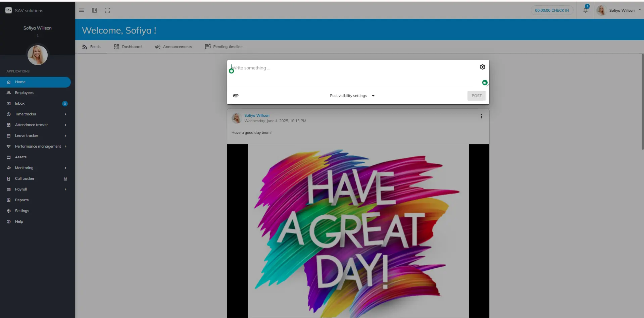Open the Pending timeline tab

pyautogui.click(x=224, y=47)
